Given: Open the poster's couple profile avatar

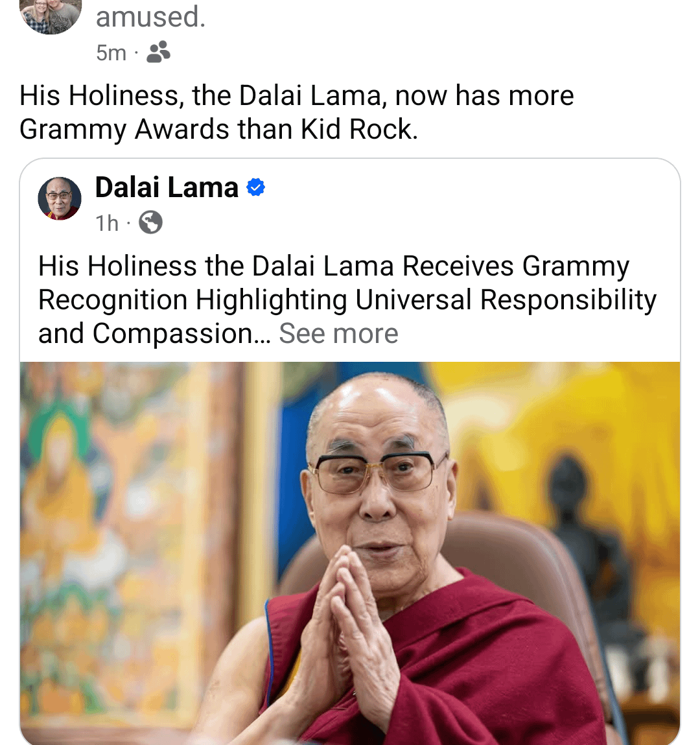Looking at the screenshot, I should click(51, 14).
